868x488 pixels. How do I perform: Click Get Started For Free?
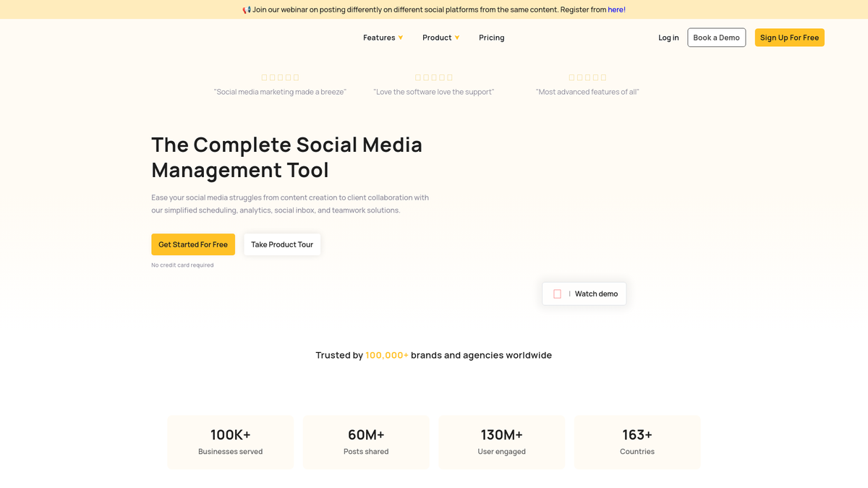193,244
